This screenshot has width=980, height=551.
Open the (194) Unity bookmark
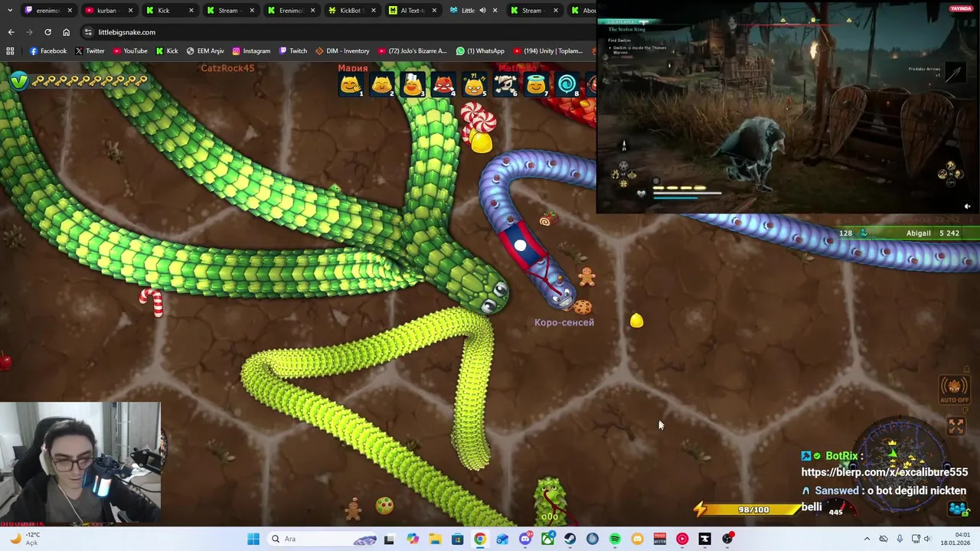(548, 51)
